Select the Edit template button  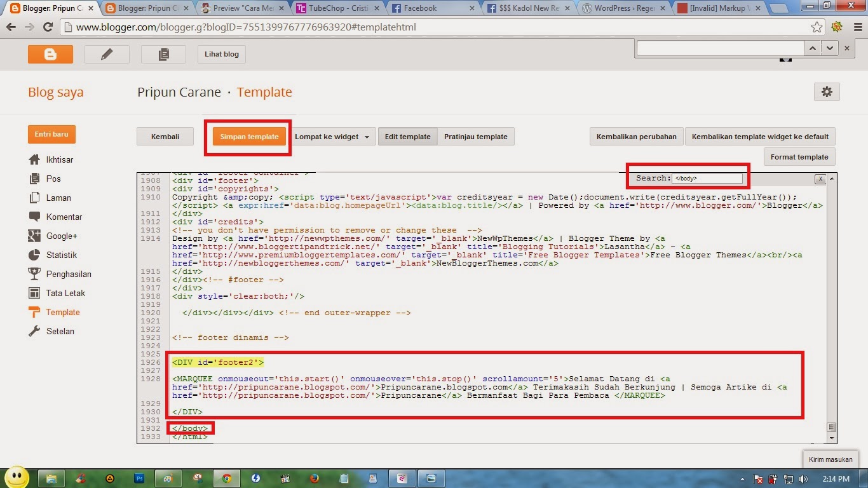[407, 137]
